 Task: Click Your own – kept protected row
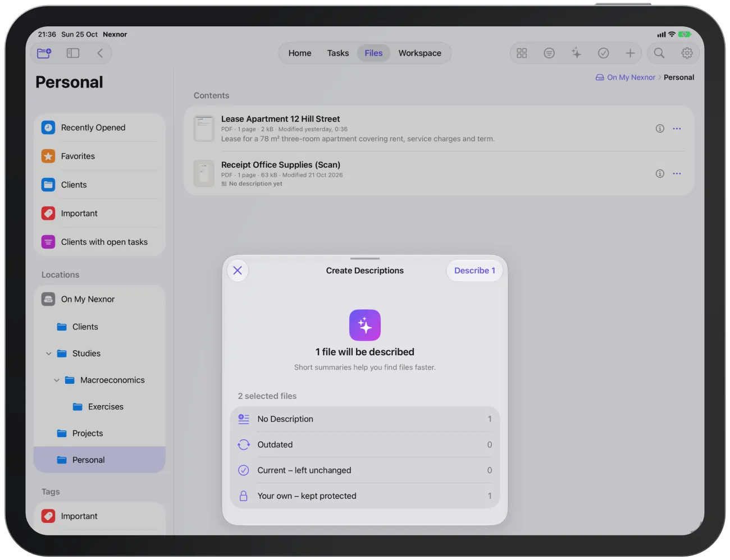(x=365, y=496)
